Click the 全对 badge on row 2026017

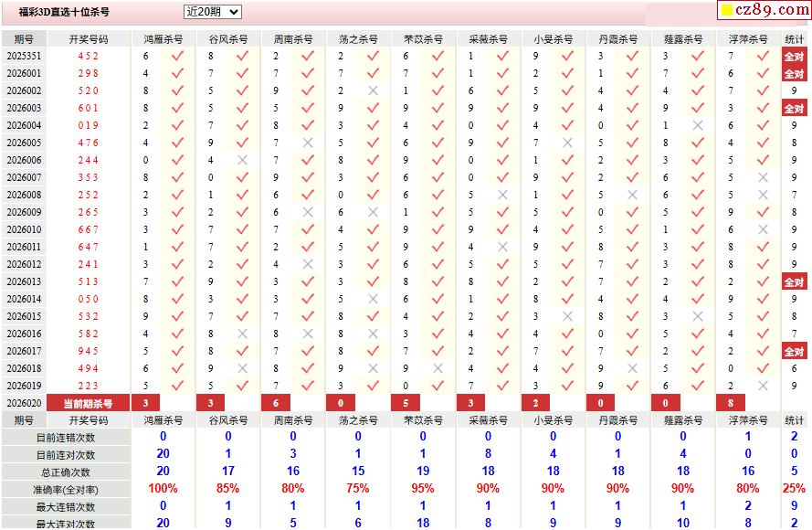coord(794,351)
